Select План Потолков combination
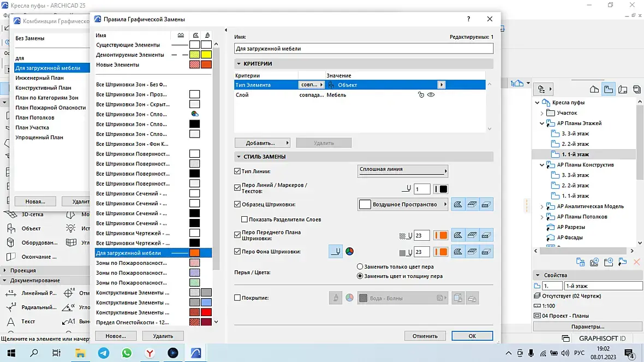 (x=35, y=117)
